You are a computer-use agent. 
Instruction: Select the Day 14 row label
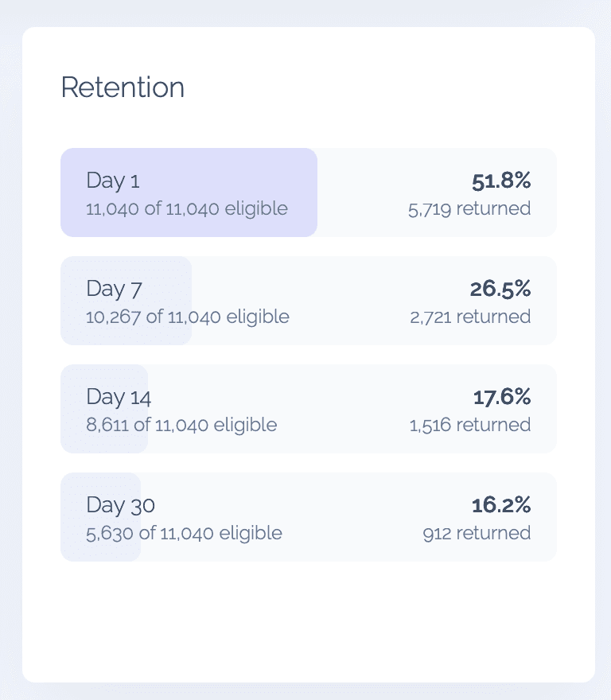[x=119, y=397]
